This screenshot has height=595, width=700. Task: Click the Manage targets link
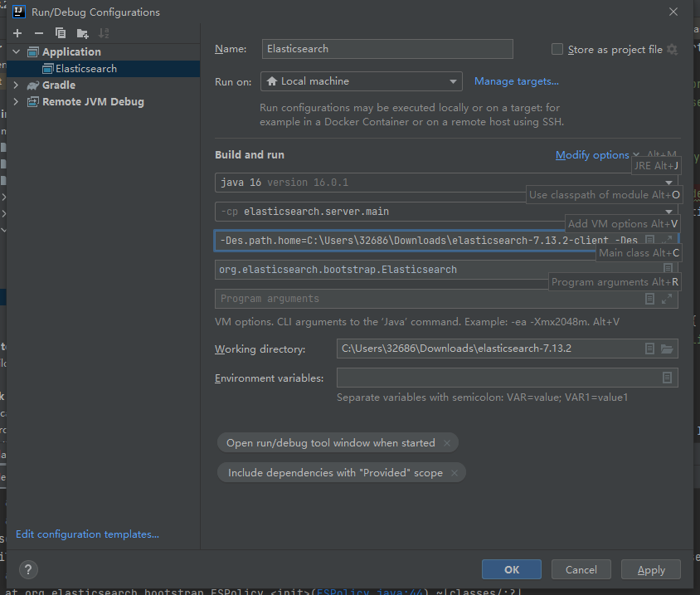(516, 81)
